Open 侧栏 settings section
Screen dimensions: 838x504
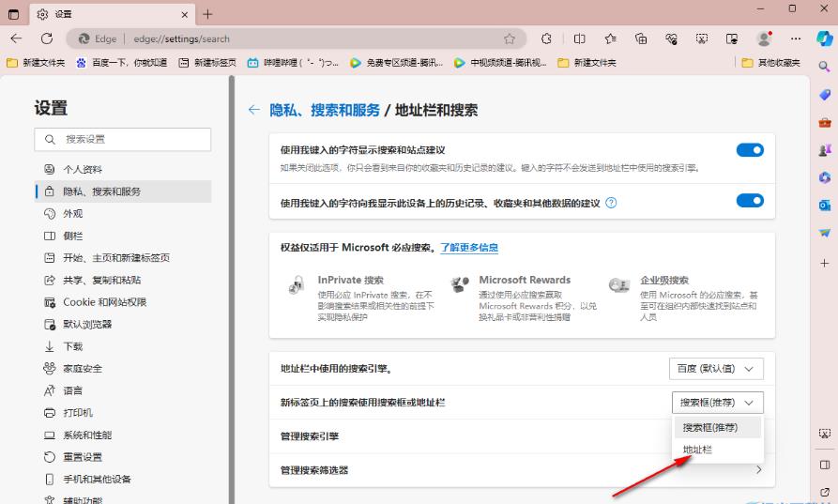(123, 236)
